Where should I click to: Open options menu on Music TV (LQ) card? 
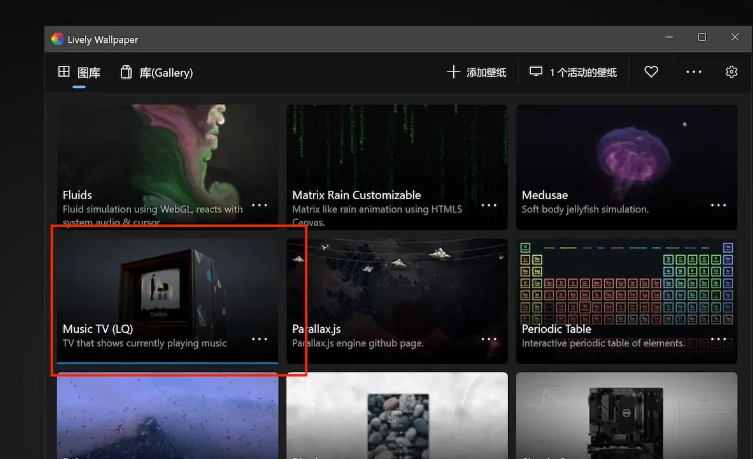coord(259,339)
